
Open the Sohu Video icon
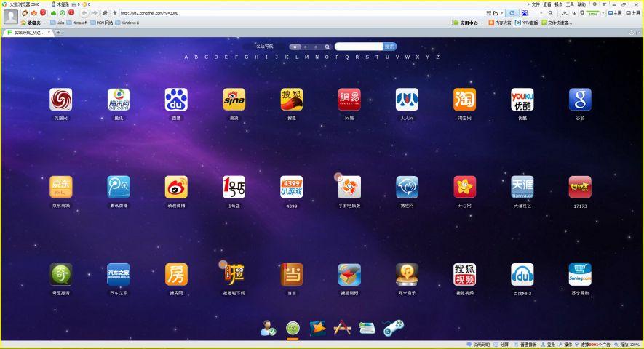coord(464,275)
